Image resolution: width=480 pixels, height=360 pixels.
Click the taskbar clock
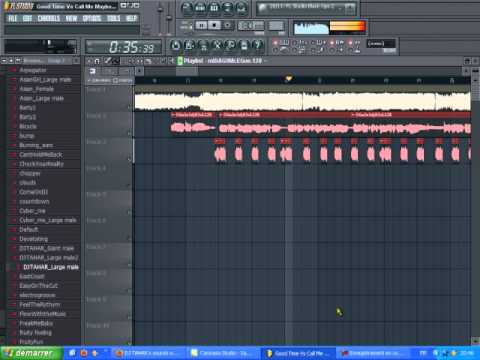tap(467, 353)
